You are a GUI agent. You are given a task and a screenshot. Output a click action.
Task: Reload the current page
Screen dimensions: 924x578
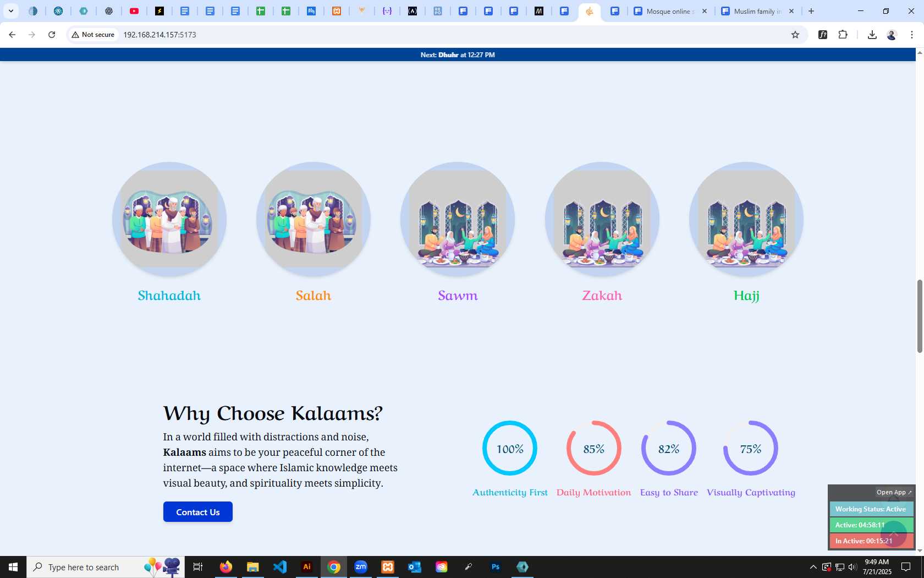tap(52, 35)
